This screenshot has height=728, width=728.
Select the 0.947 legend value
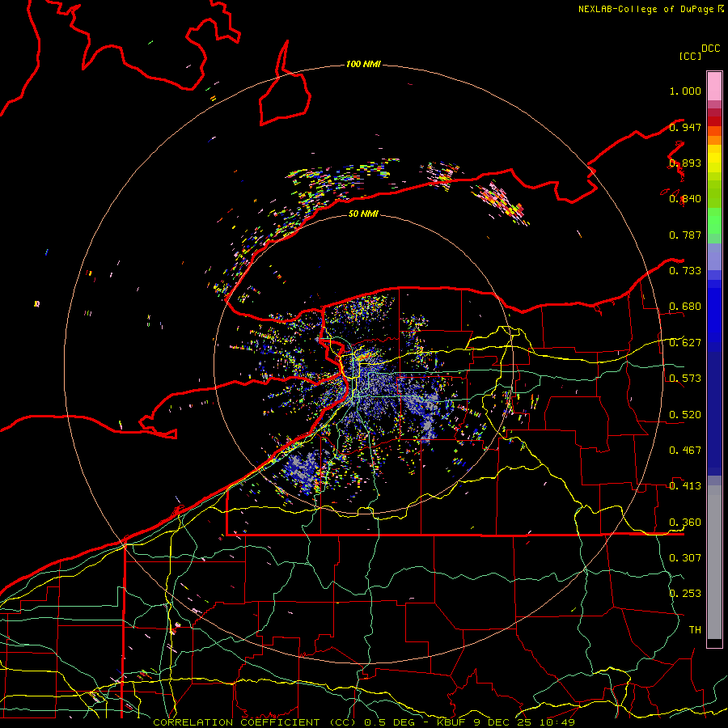tap(685, 127)
